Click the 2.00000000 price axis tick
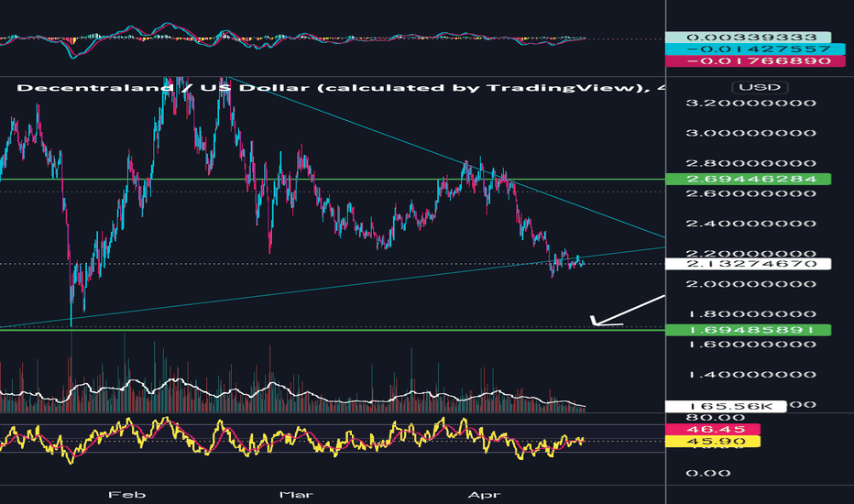854x504 pixels. (751, 284)
